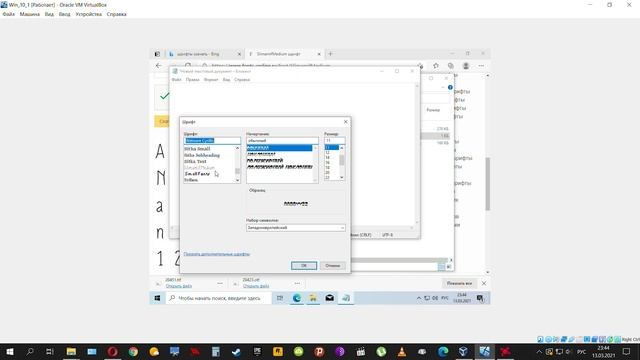Select Small Fonts in font list
Viewport: 640px width, 360px height.
[197, 174]
